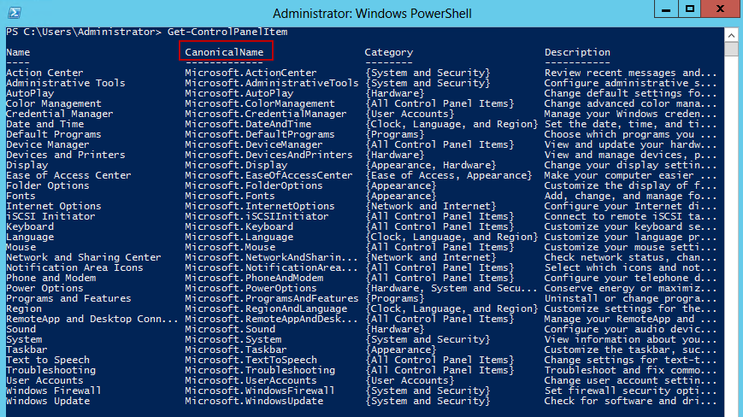Select 'Device Manager' in Name column
Screen dimensions: 743x417
coord(47,145)
